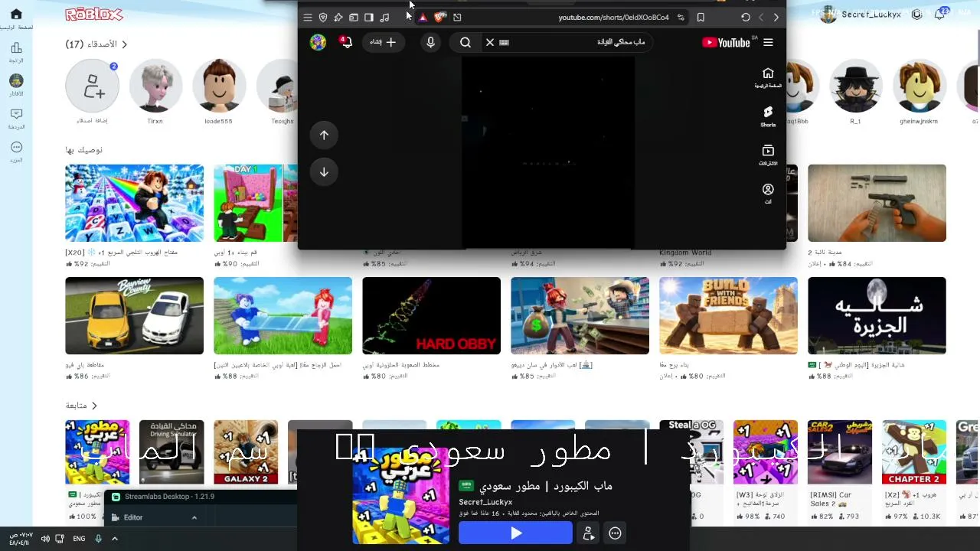Viewport: 980px width, 551px height.
Task: Open the Robux icon in Roblox header
Action: [917, 15]
